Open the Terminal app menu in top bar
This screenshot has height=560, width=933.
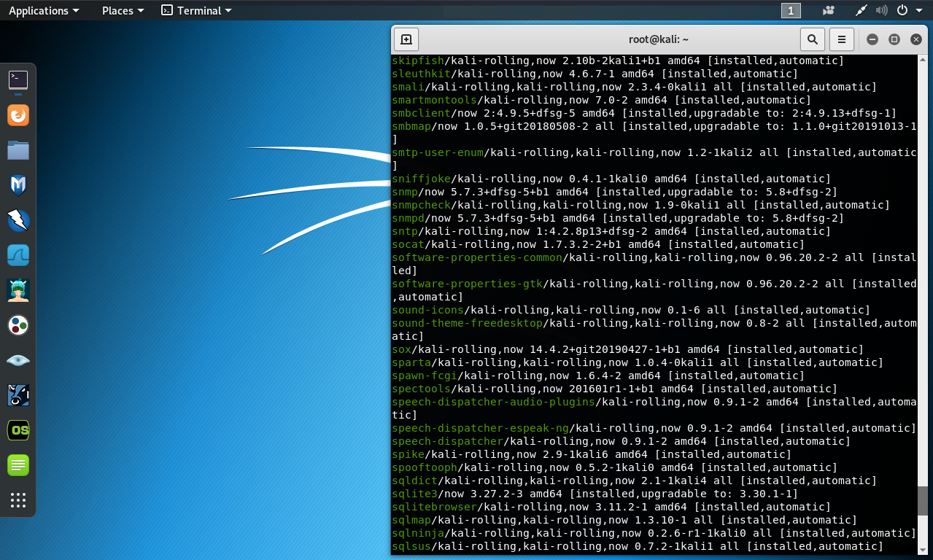[196, 10]
